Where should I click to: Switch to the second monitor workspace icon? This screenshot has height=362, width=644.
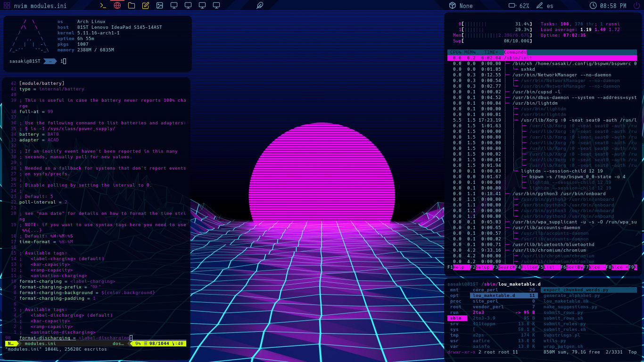coord(188,6)
